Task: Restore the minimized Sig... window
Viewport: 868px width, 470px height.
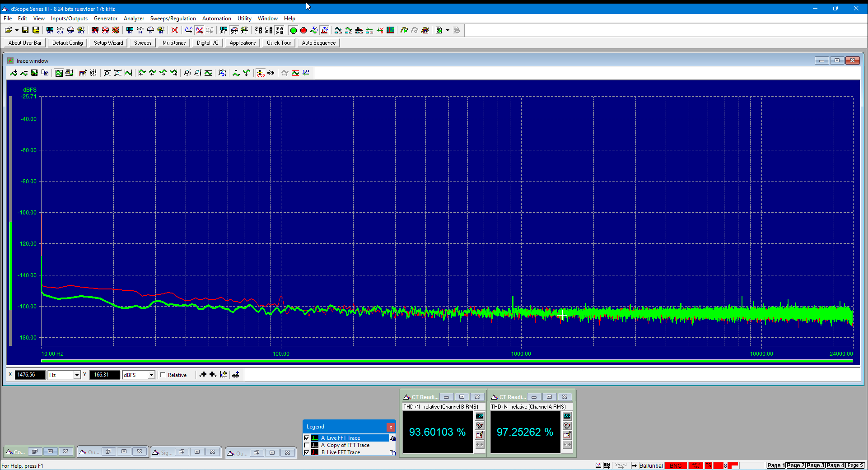Action: click(x=182, y=452)
